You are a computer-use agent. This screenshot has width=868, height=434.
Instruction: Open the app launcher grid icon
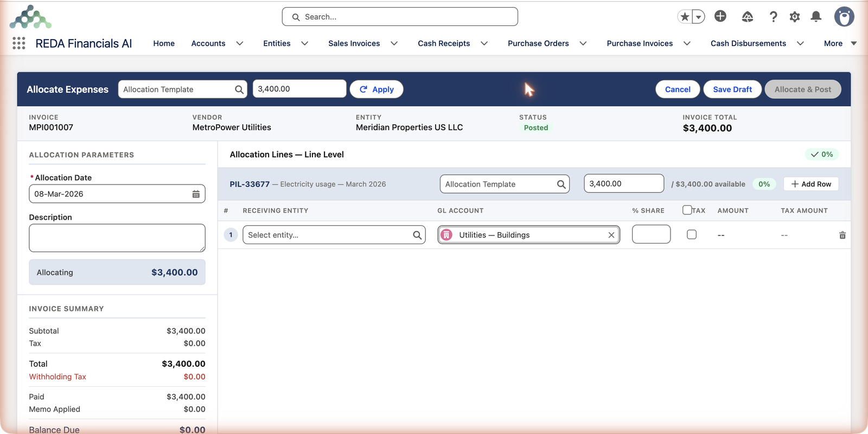coord(19,43)
